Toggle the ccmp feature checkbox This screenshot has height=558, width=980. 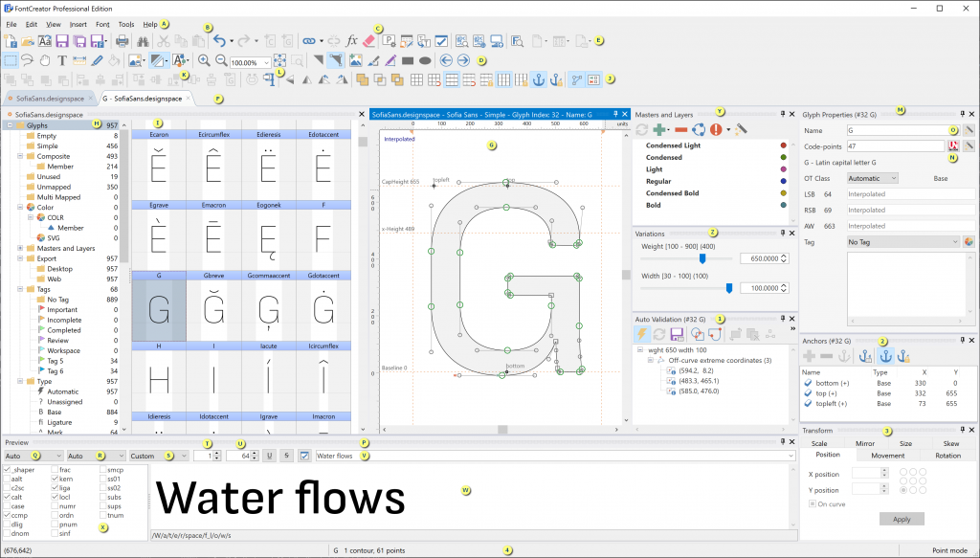pyautogui.click(x=7, y=516)
